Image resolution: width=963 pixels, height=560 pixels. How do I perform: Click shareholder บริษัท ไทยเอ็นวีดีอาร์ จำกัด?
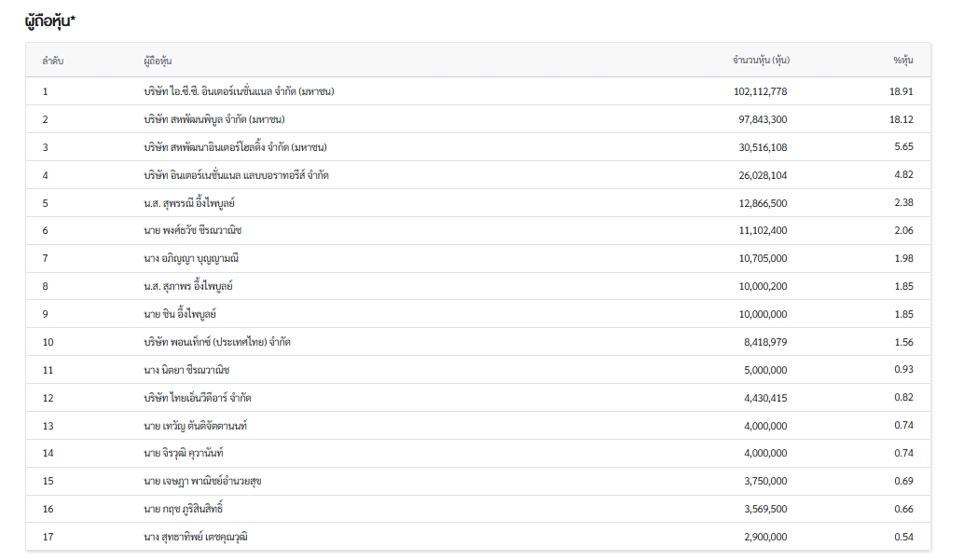198,398
